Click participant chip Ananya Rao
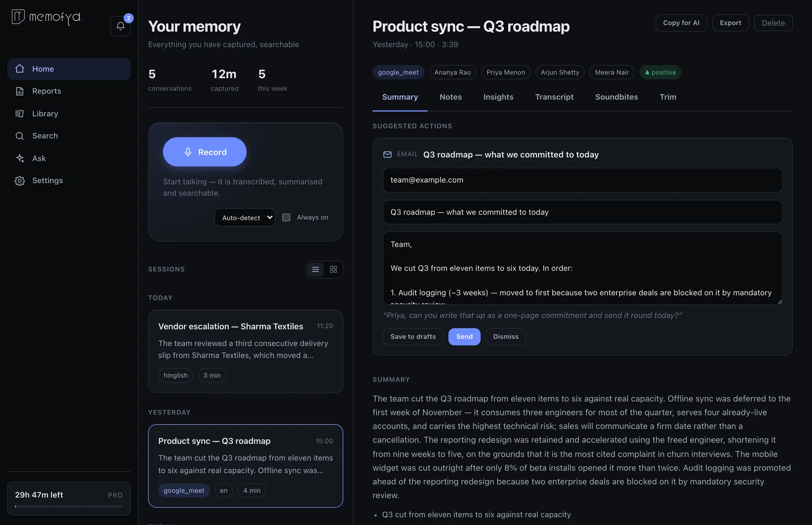The height and width of the screenshot is (525, 812). (453, 72)
